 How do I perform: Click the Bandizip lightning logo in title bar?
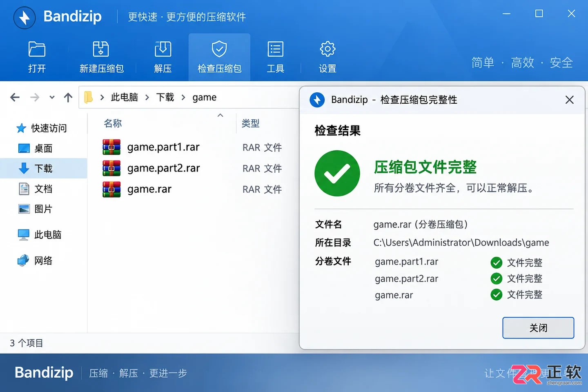(24, 18)
